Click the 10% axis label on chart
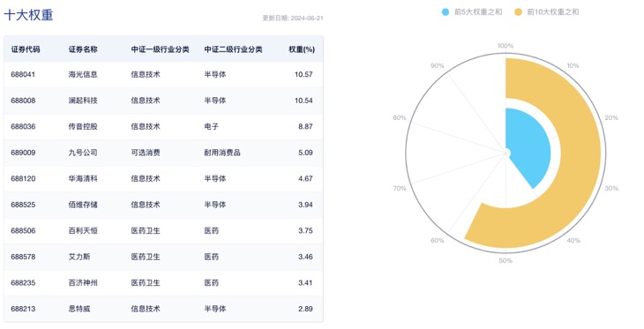 573,66
